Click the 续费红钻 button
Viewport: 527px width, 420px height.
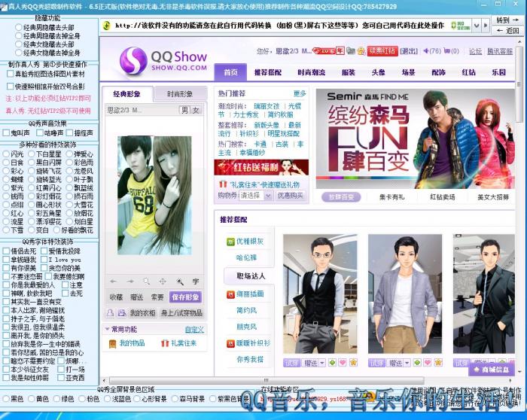pyautogui.click(x=382, y=51)
